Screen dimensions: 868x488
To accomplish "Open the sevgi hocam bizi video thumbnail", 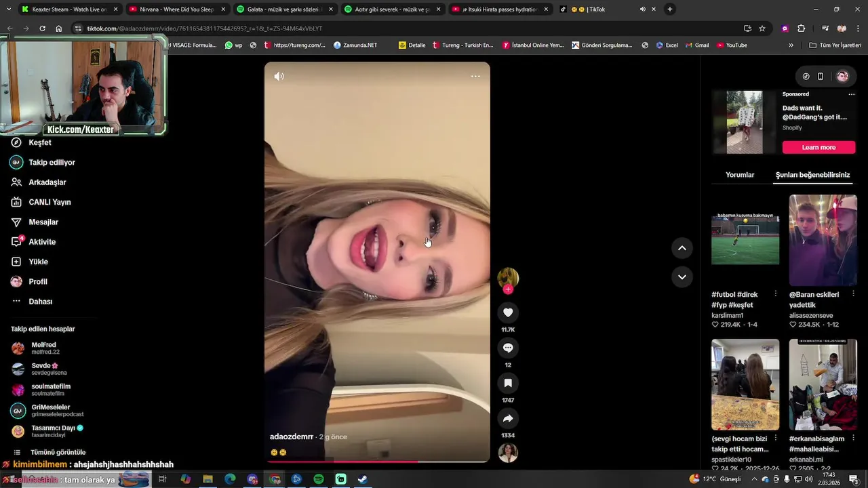I will 745,384.
